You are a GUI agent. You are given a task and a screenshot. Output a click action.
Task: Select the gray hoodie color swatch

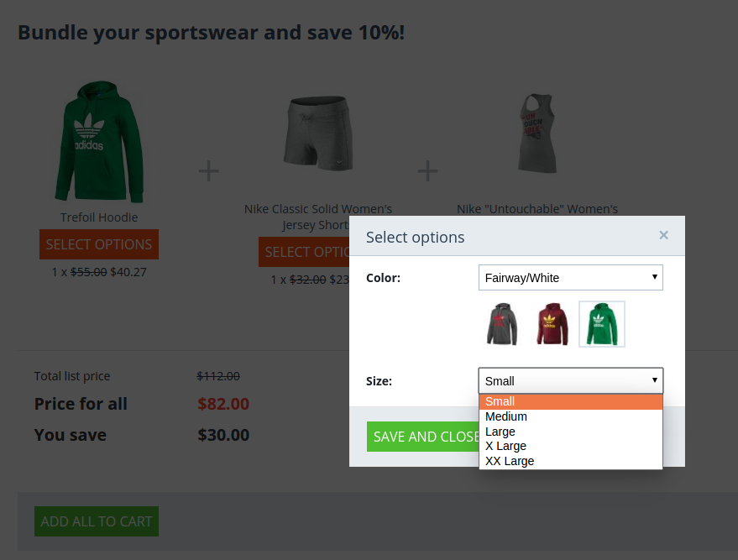[502, 324]
